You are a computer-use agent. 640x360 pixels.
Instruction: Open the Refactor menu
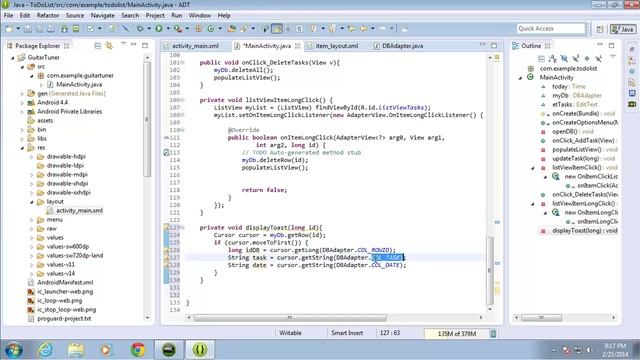(x=48, y=15)
